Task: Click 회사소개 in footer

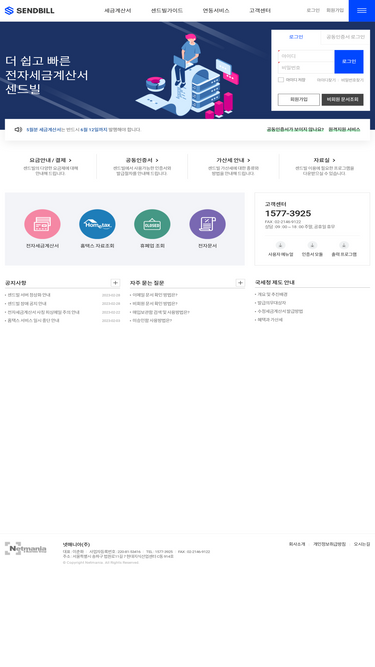Action: 297,544
